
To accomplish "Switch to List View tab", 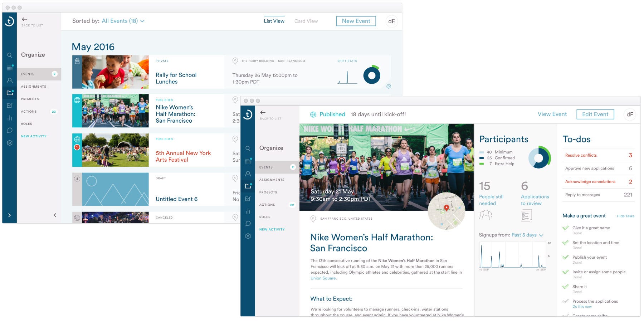I will tap(274, 21).
